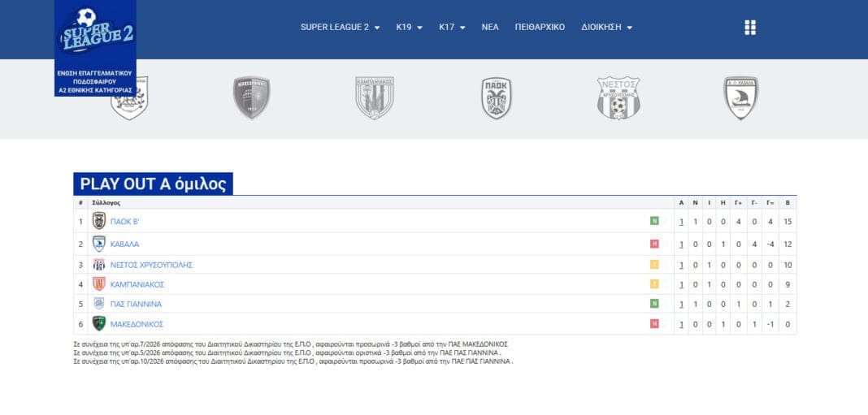Open the K17 dropdown menu
This screenshot has width=868, height=415.
coord(452,27)
